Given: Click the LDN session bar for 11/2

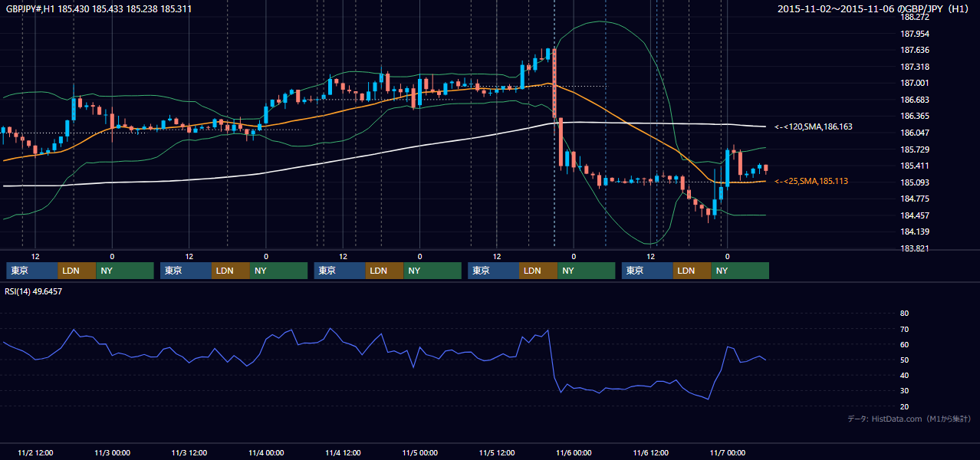Looking at the screenshot, I should [x=77, y=271].
